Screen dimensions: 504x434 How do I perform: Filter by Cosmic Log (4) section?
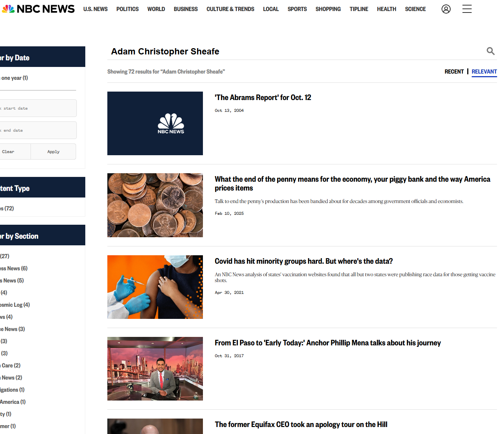[15, 305]
